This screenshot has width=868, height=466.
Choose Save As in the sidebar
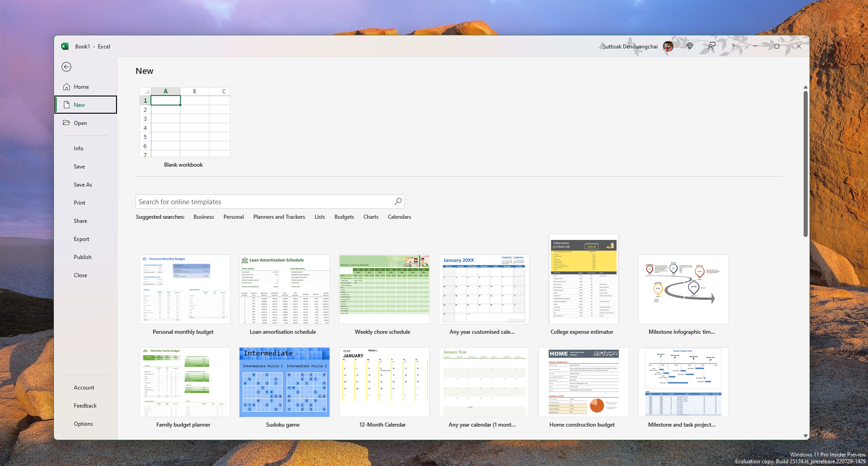tap(83, 185)
